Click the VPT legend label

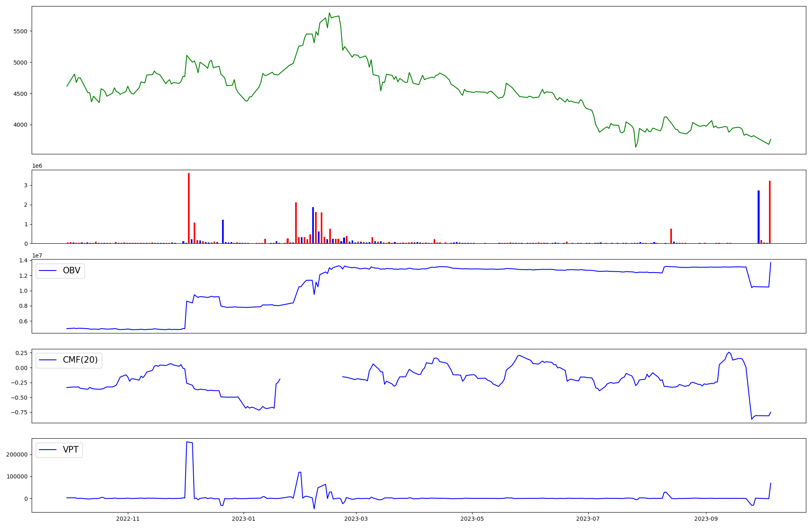pyautogui.click(x=71, y=450)
